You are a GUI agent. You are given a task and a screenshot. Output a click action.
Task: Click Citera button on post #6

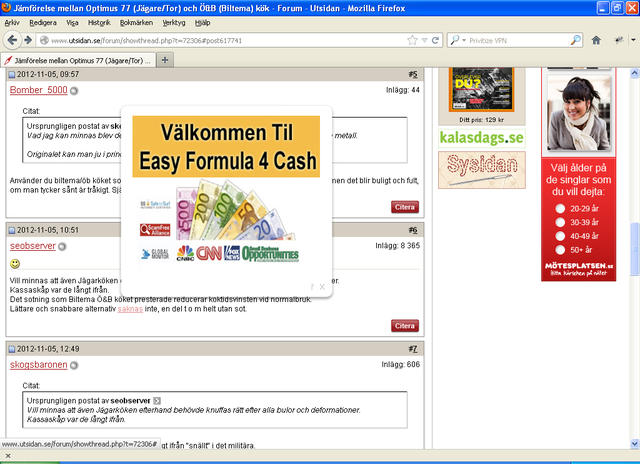tap(404, 326)
